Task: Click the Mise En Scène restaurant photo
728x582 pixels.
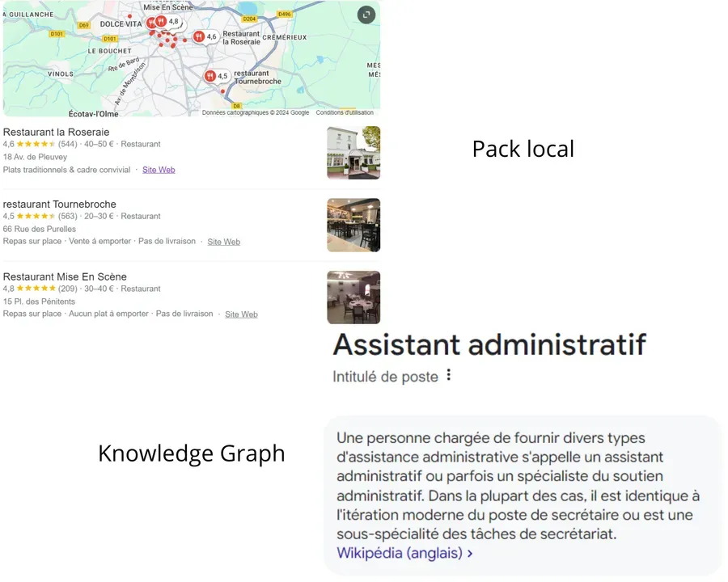Action: click(353, 297)
